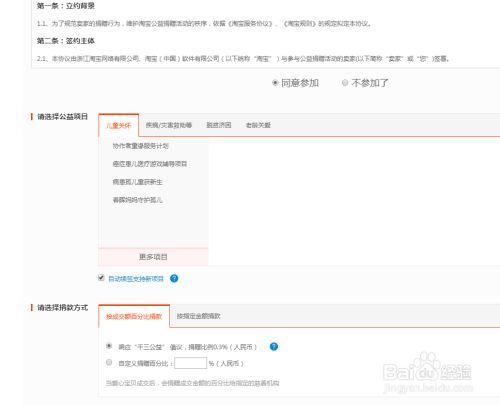This screenshot has width=500, height=405.
Task: Switch to the 老龄关爱 tab
Action: tap(258, 125)
